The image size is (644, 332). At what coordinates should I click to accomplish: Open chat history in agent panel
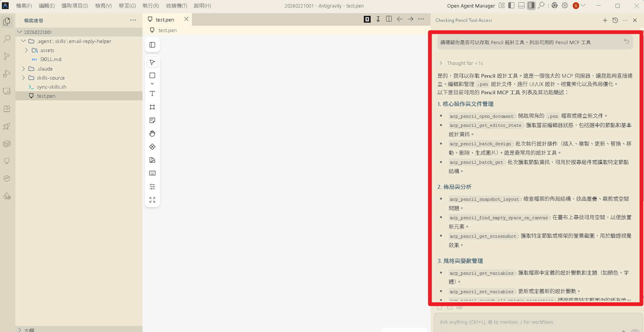coord(615,20)
